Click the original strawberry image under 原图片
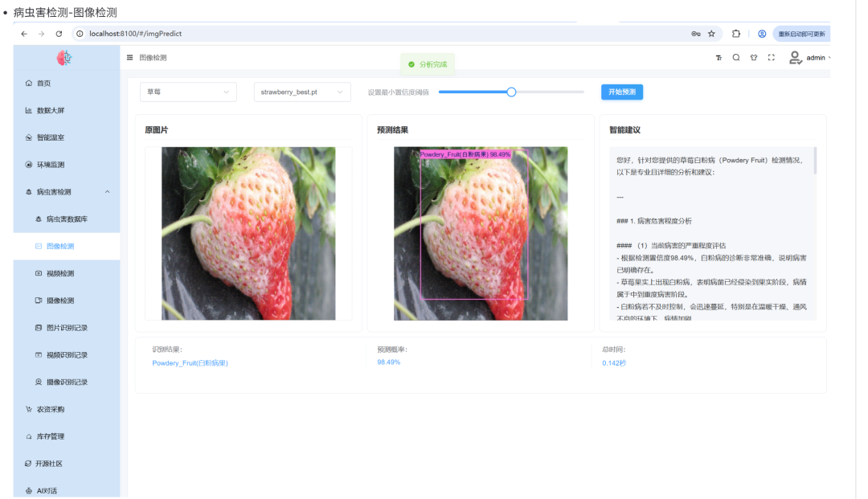Image resolution: width=868 pixels, height=499 pixels. tap(248, 234)
